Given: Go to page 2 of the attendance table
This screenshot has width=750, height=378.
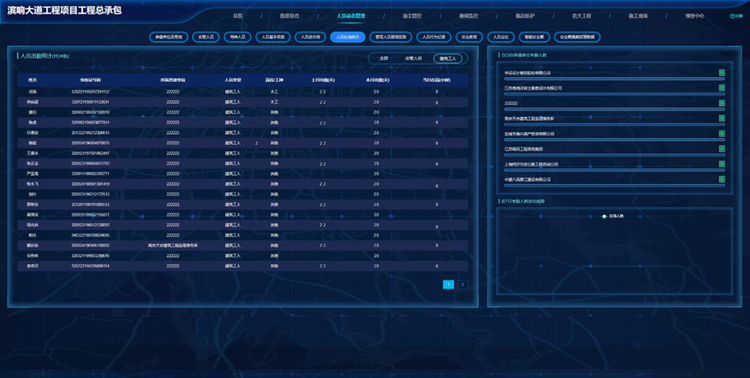Looking at the screenshot, I should (463, 285).
